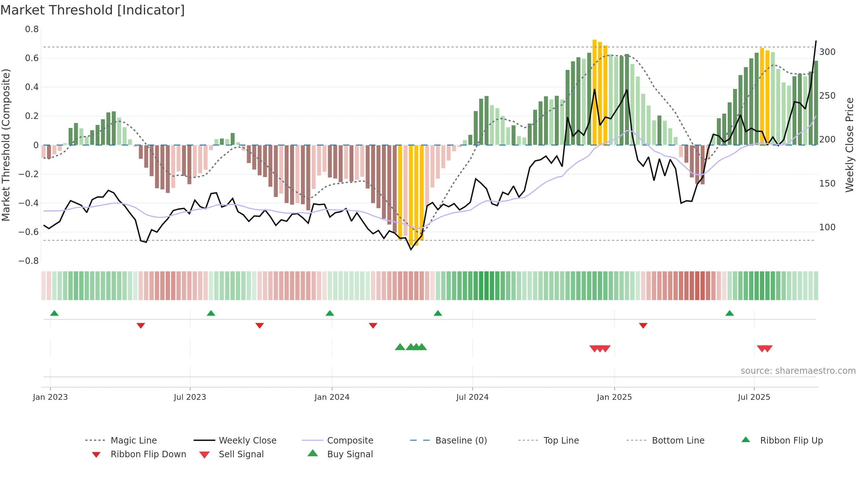Click the 200 right axis tick label
Image resolution: width=868 pixels, height=488 pixels.
tap(827, 140)
